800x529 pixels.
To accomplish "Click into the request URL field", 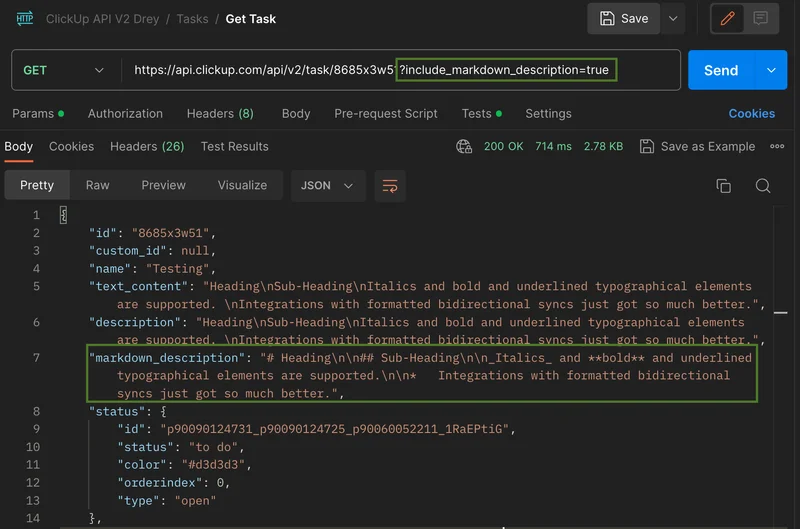I will tap(401, 70).
